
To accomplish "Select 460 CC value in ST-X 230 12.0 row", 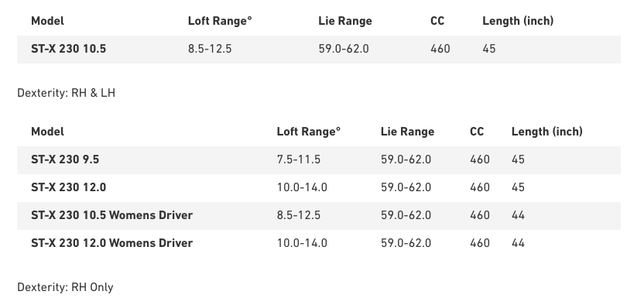I will tap(480, 187).
